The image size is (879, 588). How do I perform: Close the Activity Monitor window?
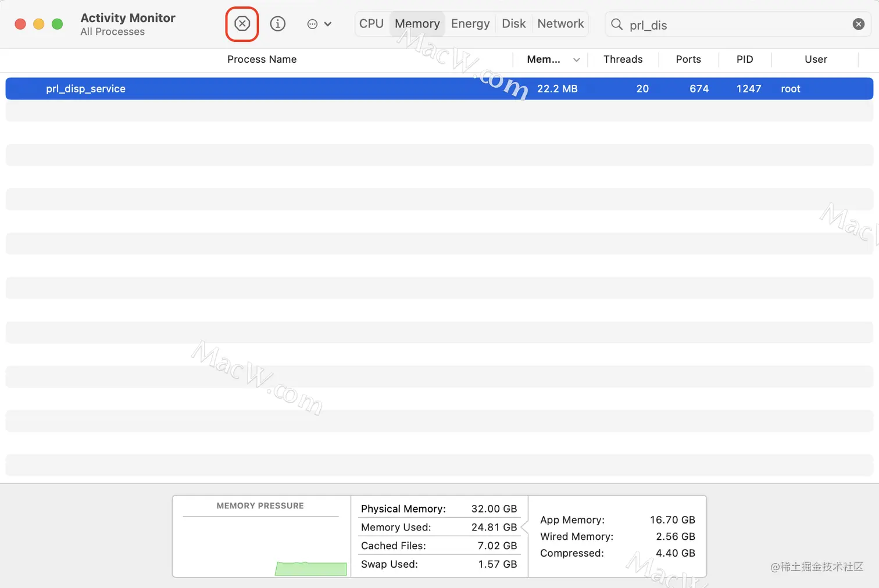pos(20,24)
